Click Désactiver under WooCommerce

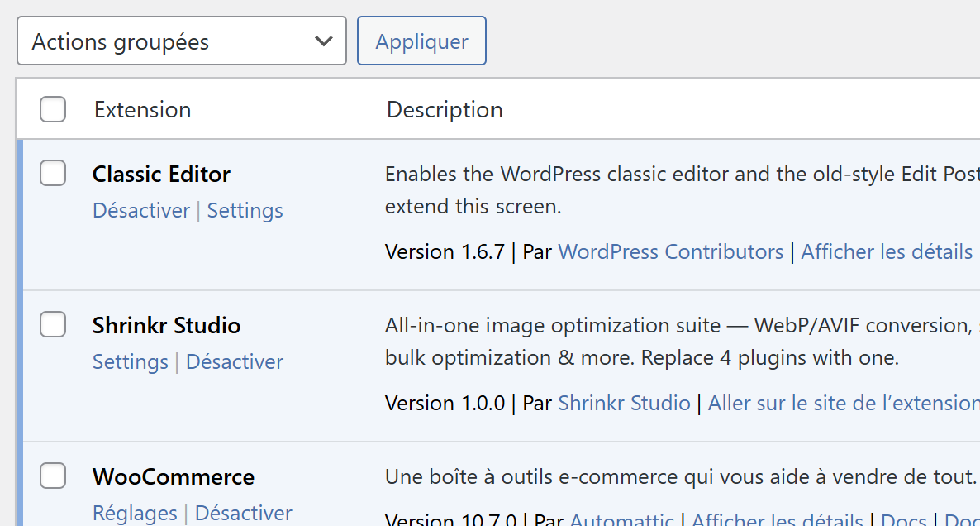(243, 513)
